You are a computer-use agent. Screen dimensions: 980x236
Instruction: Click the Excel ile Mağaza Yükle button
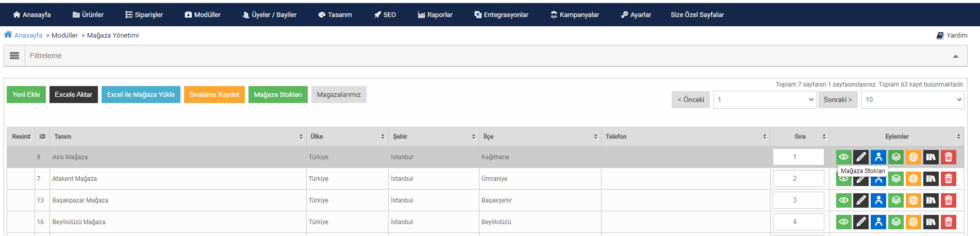coord(141,94)
